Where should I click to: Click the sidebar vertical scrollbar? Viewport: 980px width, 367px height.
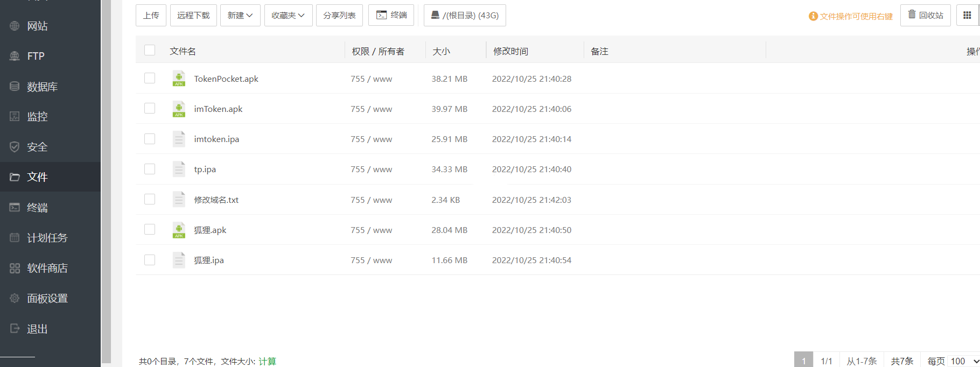[x=106, y=181]
